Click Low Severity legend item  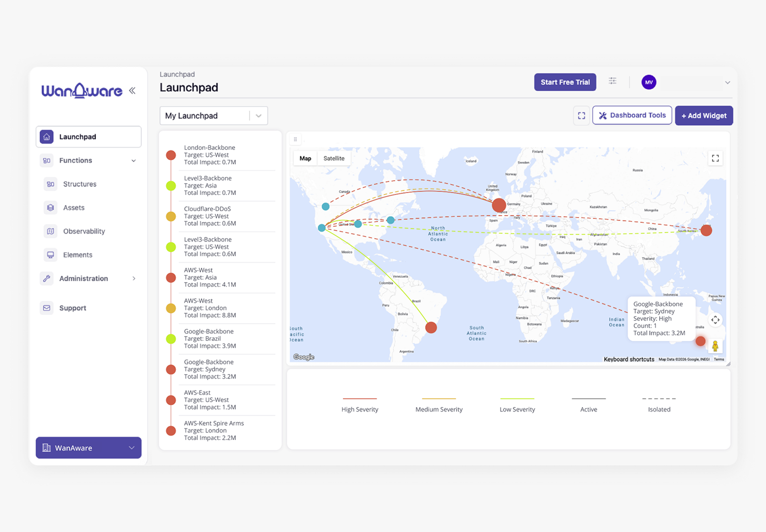pos(517,405)
